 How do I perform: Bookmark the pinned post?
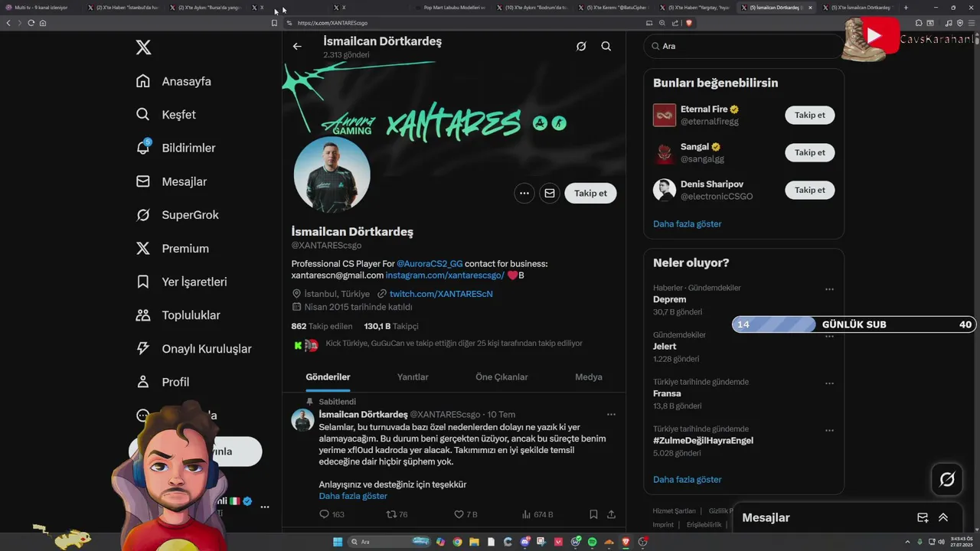(593, 514)
